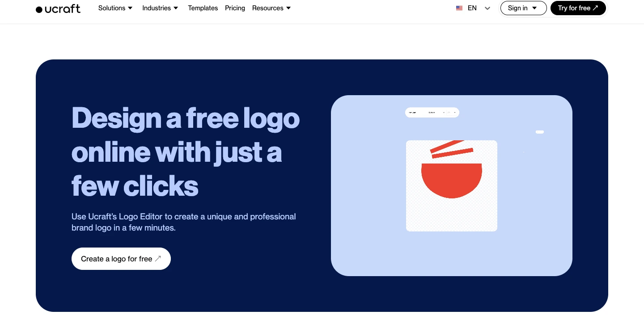The image size is (644, 315).
Task: Click the small white pill in the illustration
Action: click(x=540, y=132)
